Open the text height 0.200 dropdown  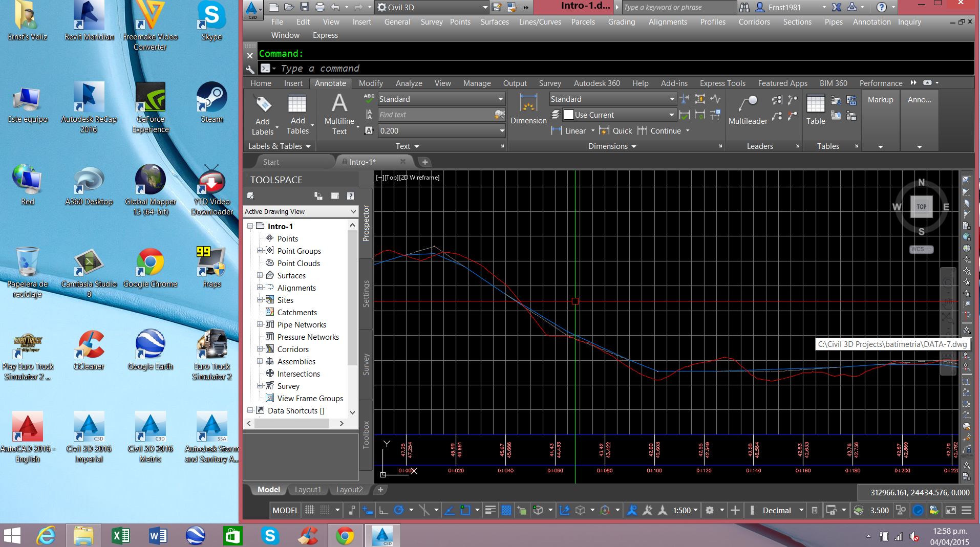pyautogui.click(x=441, y=130)
